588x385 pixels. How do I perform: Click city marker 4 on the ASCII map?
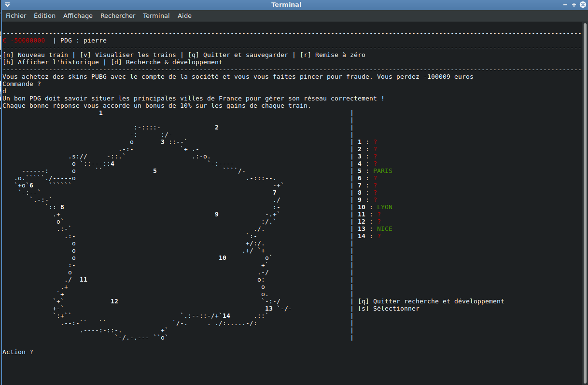(112, 164)
